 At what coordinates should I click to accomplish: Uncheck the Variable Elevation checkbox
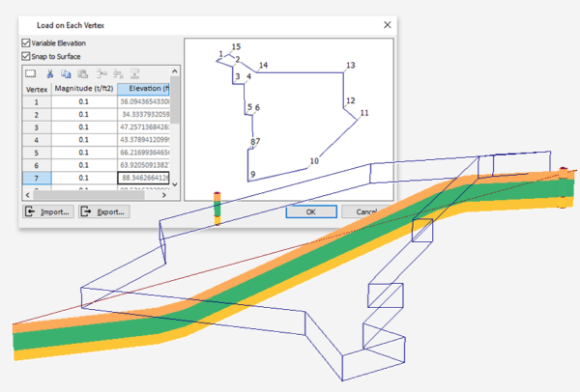[26, 42]
